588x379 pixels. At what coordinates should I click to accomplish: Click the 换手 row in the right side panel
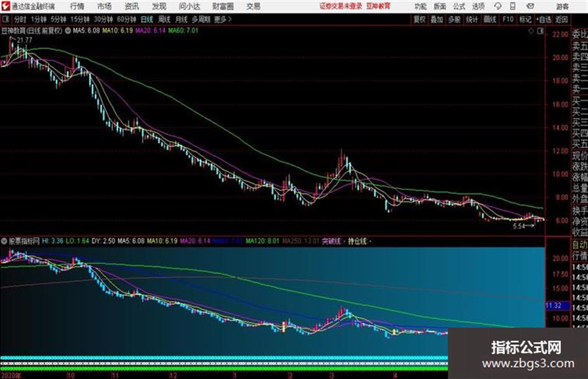pyautogui.click(x=580, y=211)
